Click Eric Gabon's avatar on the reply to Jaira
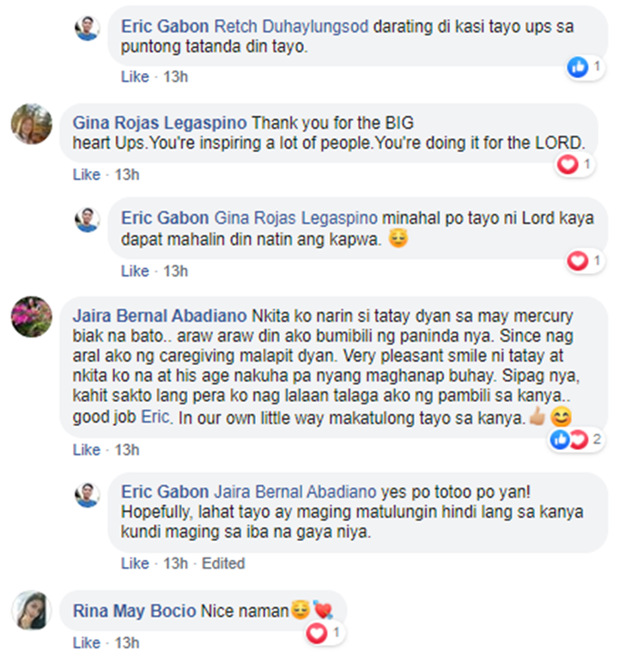Screen dimensions: 644x657 87,495
